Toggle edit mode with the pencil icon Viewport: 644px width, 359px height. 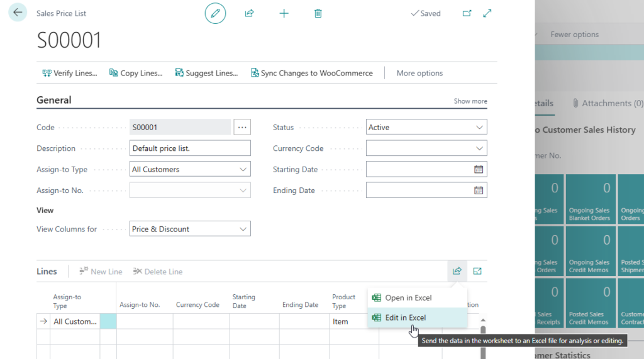[215, 13]
